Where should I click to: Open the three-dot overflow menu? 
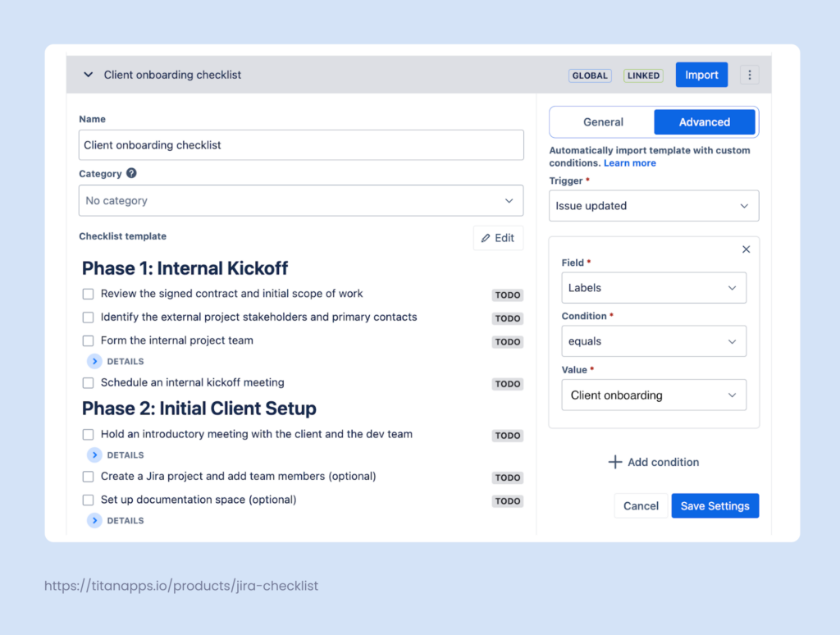(749, 74)
